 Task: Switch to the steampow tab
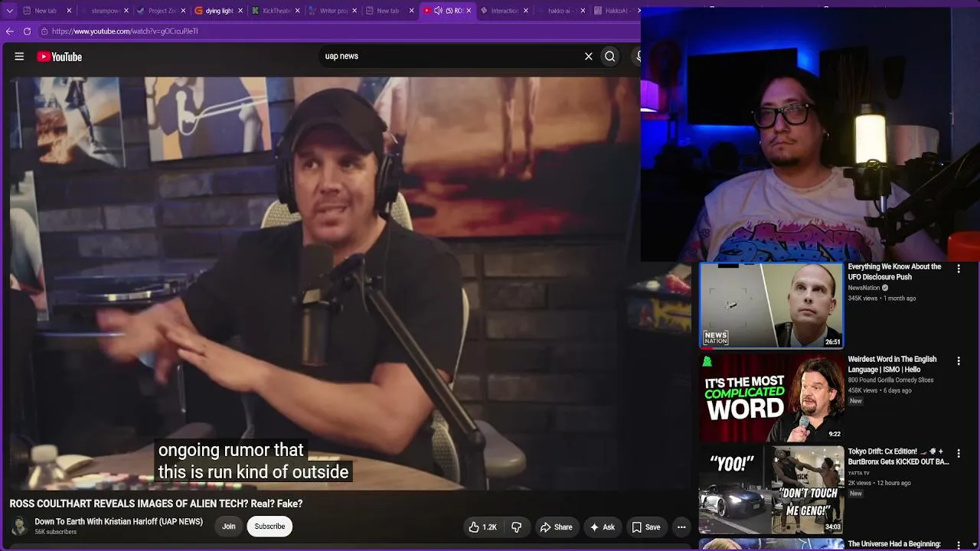pyautogui.click(x=104, y=11)
